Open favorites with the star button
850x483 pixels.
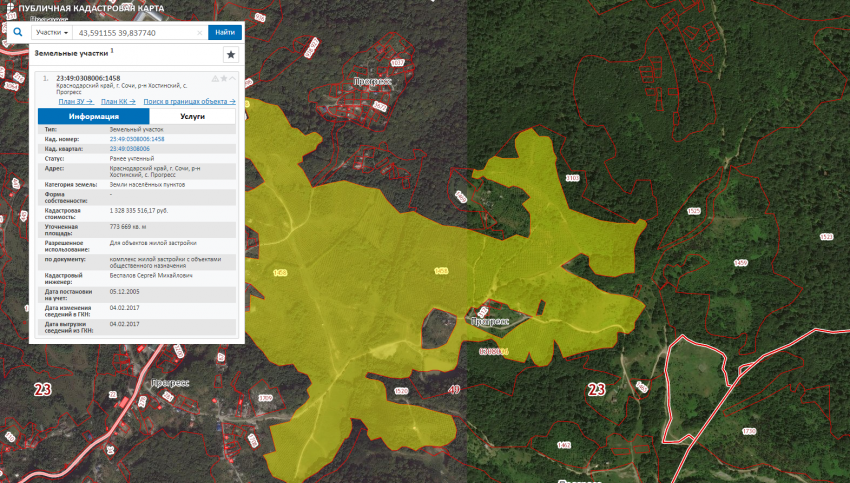tap(230, 54)
